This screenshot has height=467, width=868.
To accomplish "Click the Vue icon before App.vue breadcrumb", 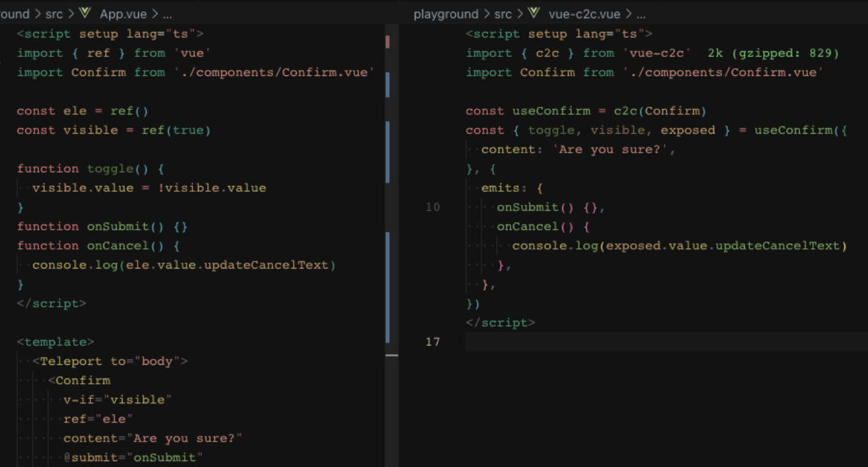I will [85, 14].
